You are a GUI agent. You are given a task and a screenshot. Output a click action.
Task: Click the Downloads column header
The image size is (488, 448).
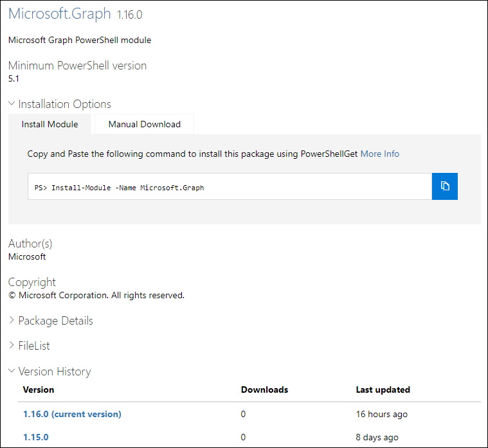(x=264, y=390)
